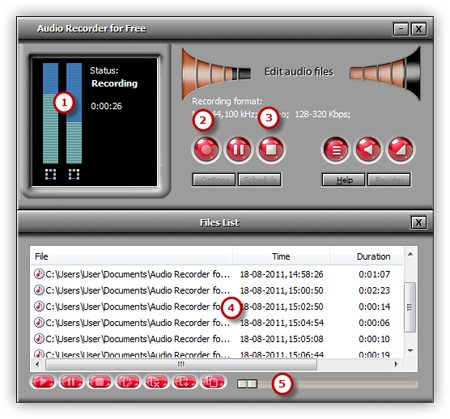The height and width of the screenshot is (419, 450).
Task: Close the Files List panel
Action: click(x=418, y=222)
